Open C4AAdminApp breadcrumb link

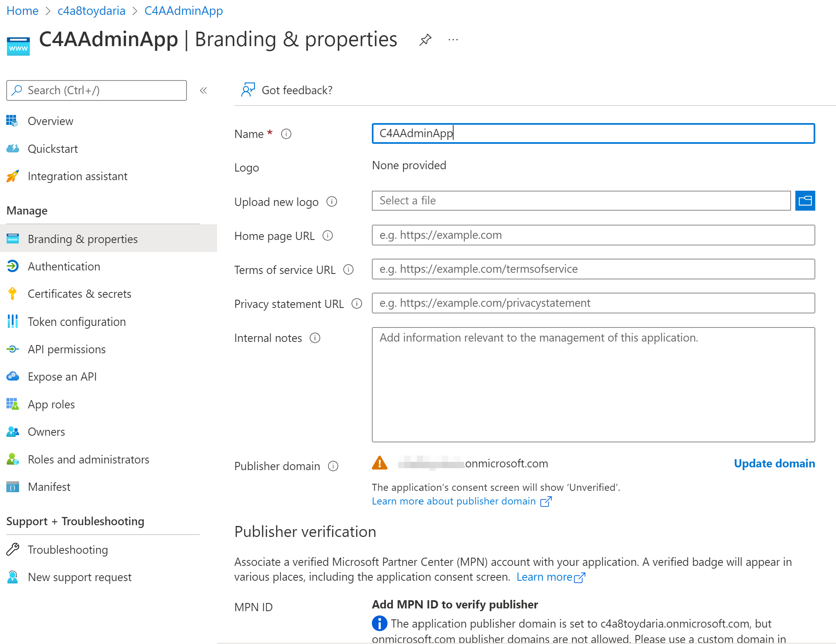(183, 11)
